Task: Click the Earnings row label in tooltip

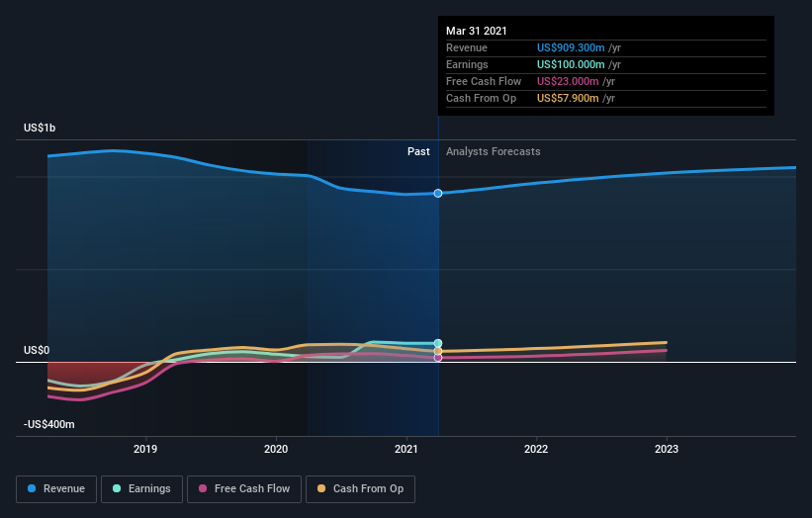Action: (x=467, y=64)
